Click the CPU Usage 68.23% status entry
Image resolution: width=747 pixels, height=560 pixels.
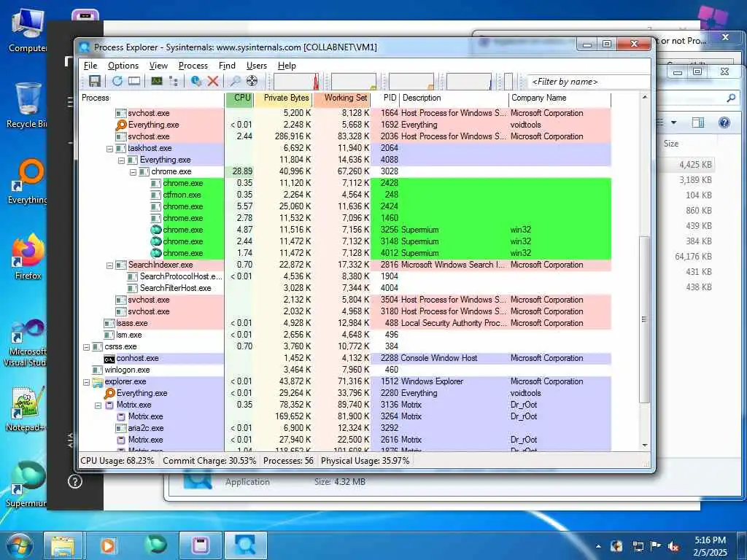[x=117, y=461]
